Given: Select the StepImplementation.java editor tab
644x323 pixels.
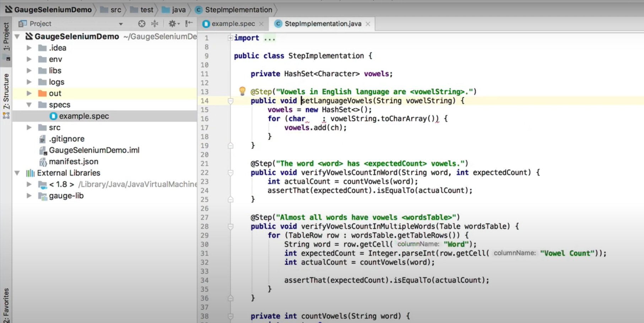Looking at the screenshot, I should click(x=323, y=24).
